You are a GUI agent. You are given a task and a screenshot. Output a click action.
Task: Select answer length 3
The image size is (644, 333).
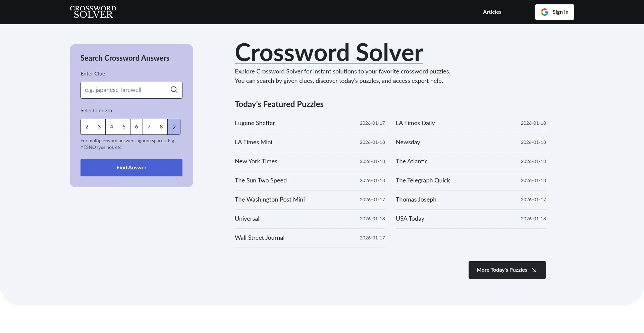[x=99, y=127]
